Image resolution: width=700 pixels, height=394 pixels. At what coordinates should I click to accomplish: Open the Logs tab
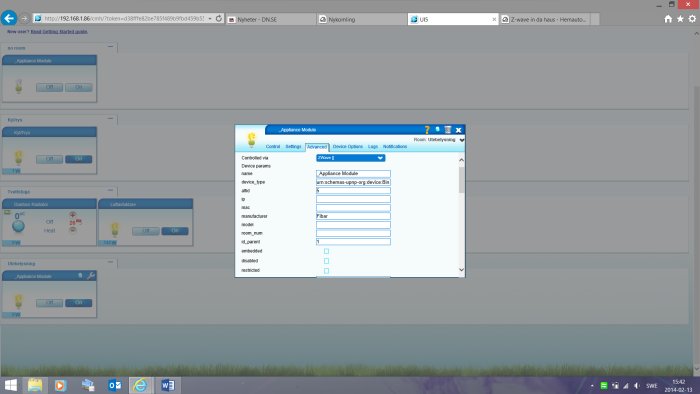(x=373, y=146)
